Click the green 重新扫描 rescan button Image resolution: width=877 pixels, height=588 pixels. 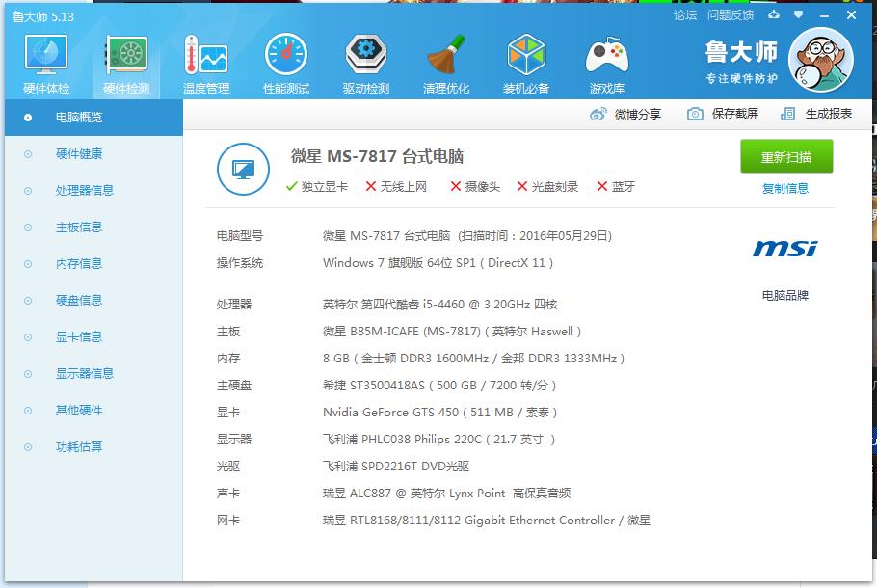click(786, 157)
